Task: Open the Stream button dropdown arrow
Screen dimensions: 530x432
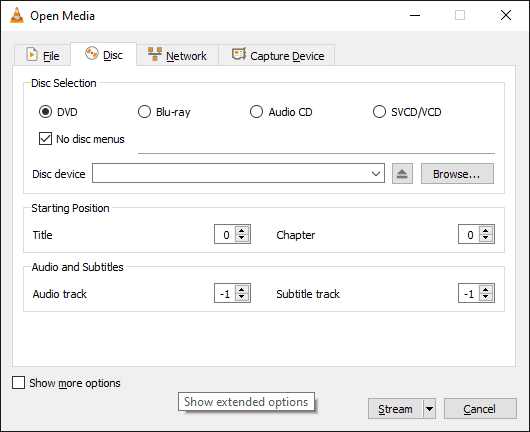Action: (x=429, y=409)
